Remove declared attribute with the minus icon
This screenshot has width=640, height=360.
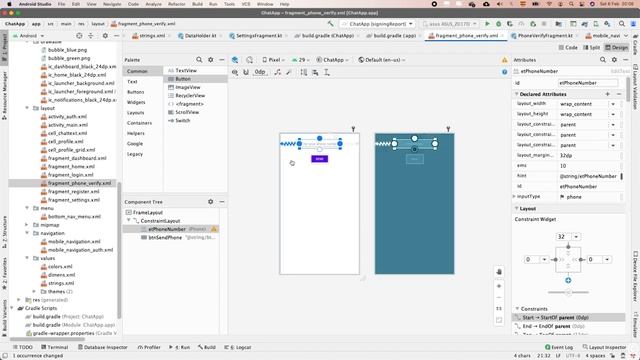point(619,94)
